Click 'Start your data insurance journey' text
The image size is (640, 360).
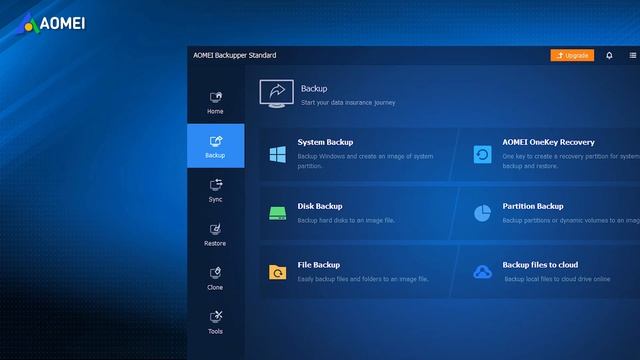348,102
